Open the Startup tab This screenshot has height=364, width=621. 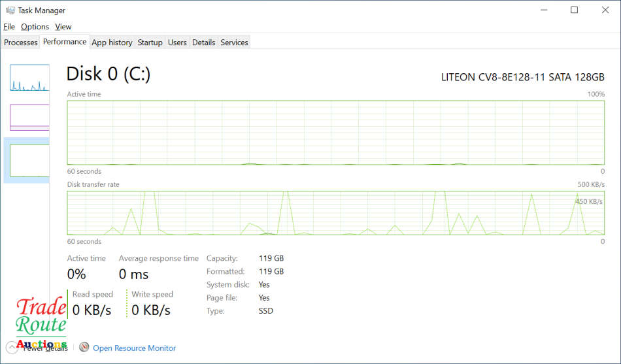150,42
